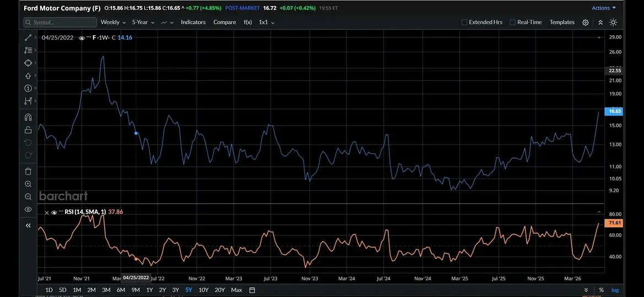Viewport: 644px width, 297px height.
Task: Open the 5-Year period dropdown
Action: tap(143, 22)
